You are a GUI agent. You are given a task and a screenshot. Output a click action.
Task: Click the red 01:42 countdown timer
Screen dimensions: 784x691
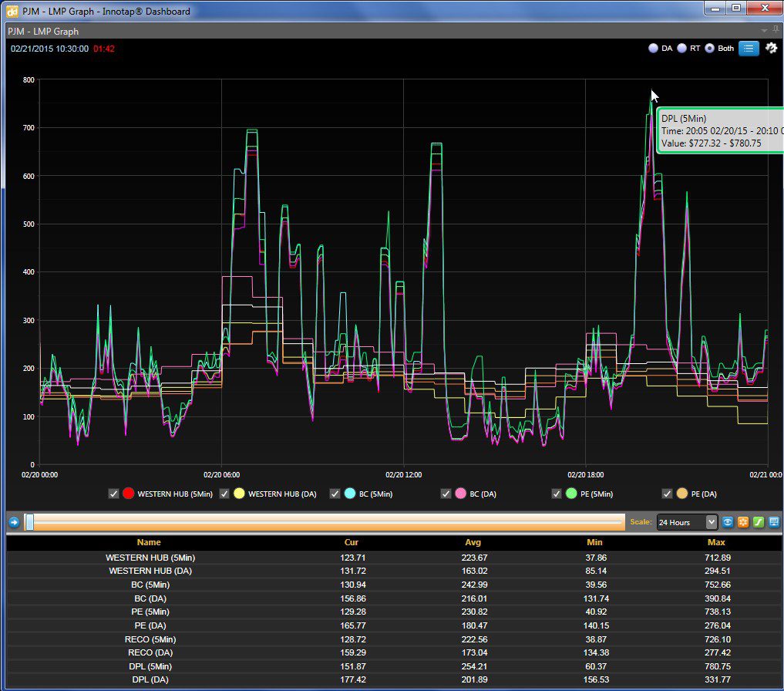click(x=104, y=49)
